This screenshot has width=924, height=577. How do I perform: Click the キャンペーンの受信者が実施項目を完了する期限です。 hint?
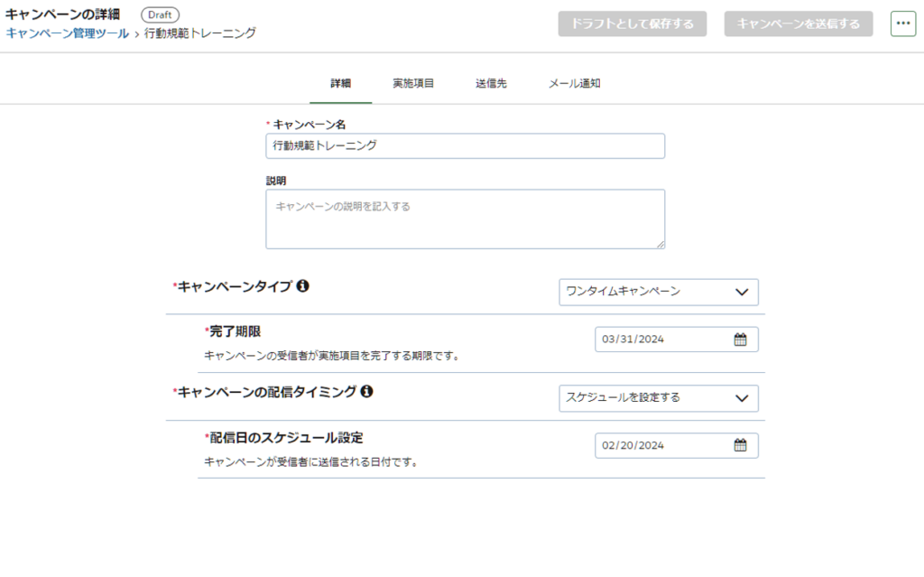tap(334, 356)
